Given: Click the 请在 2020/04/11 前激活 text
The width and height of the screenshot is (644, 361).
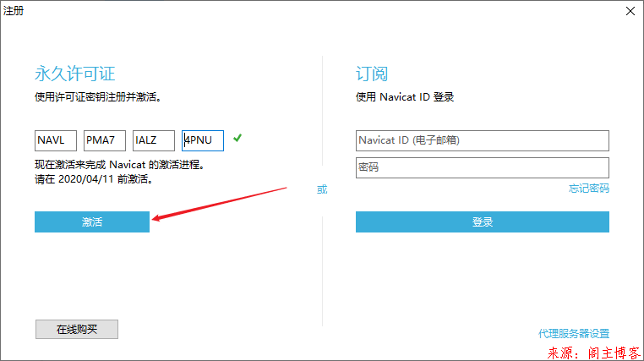Looking at the screenshot, I should tap(94, 179).
